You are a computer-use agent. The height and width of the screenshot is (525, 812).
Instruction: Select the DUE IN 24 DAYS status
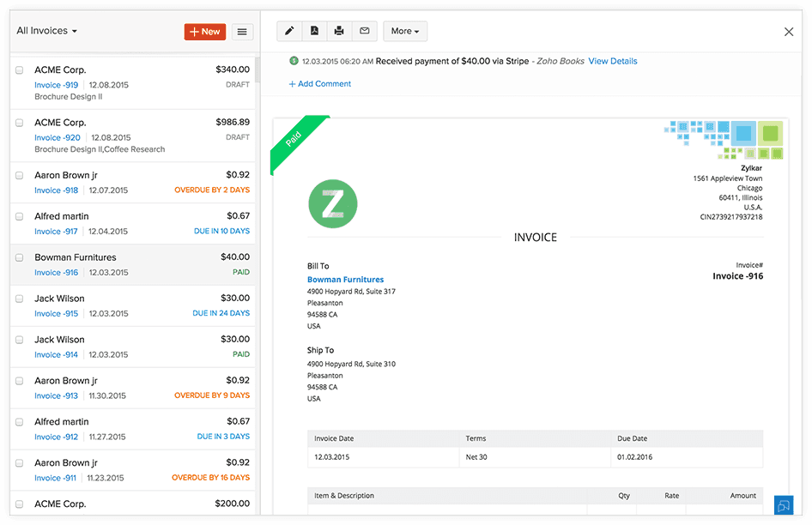click(x=221, y=313)
